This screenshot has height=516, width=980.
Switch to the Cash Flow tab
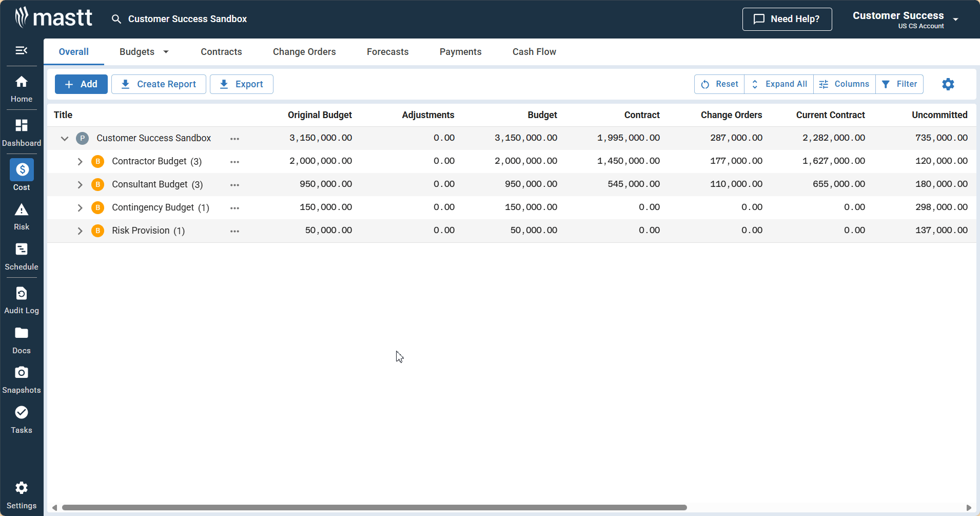[534, 52]
